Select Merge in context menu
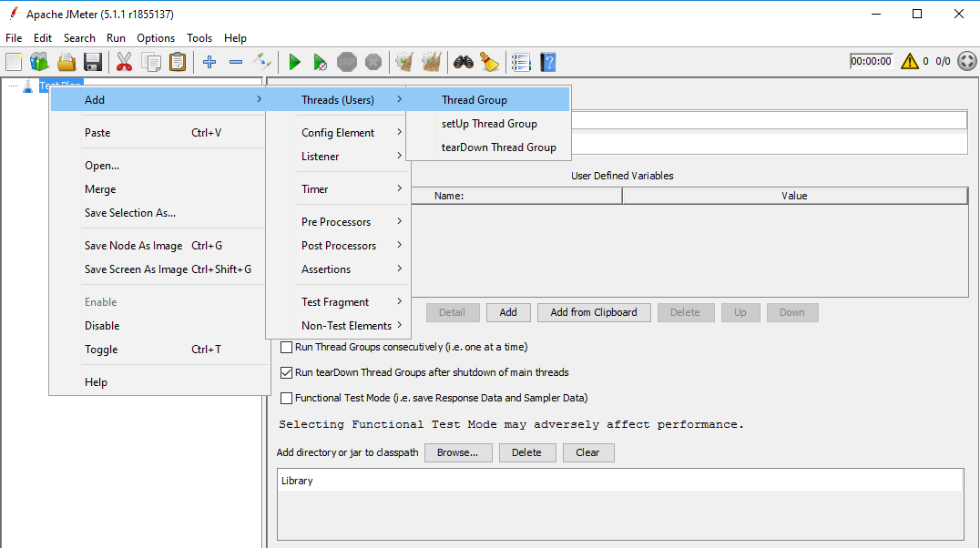 (159, 189)
